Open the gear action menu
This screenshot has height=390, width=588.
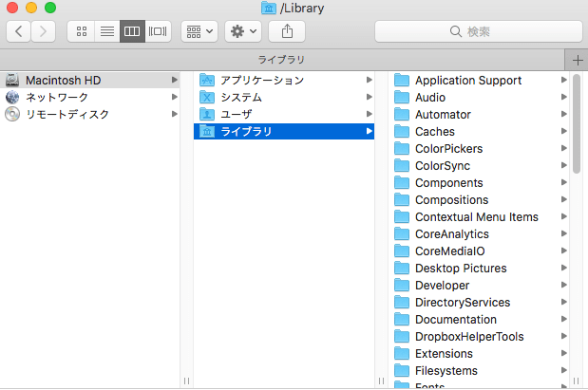pyautogui.click(x=243, y=31)
